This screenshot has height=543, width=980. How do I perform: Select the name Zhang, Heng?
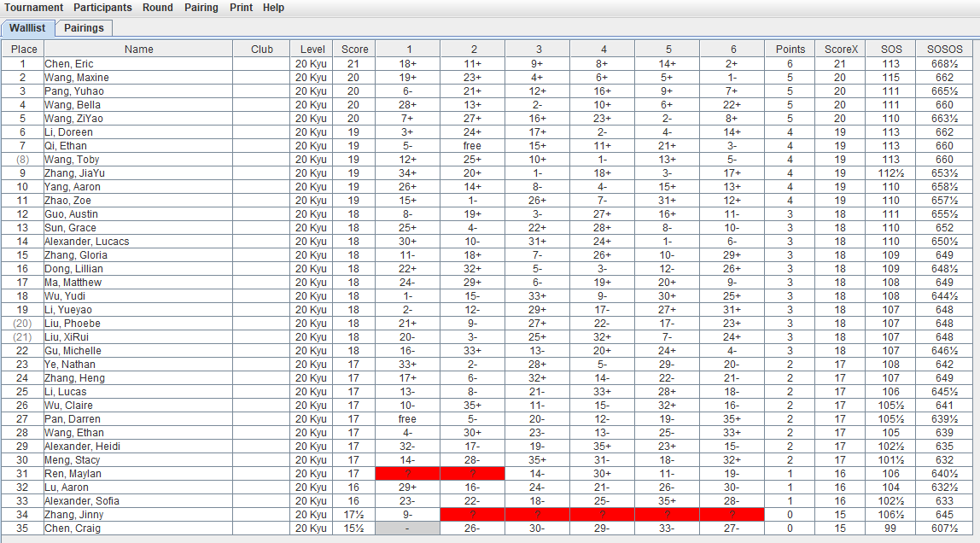pos(74,379)
